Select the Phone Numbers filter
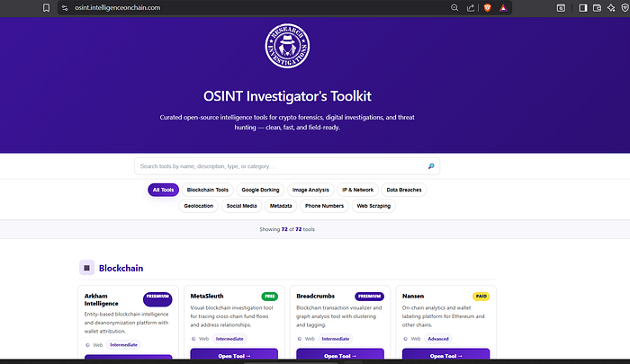The width and height of the screenshot is (630, 364). pos(324,206)
